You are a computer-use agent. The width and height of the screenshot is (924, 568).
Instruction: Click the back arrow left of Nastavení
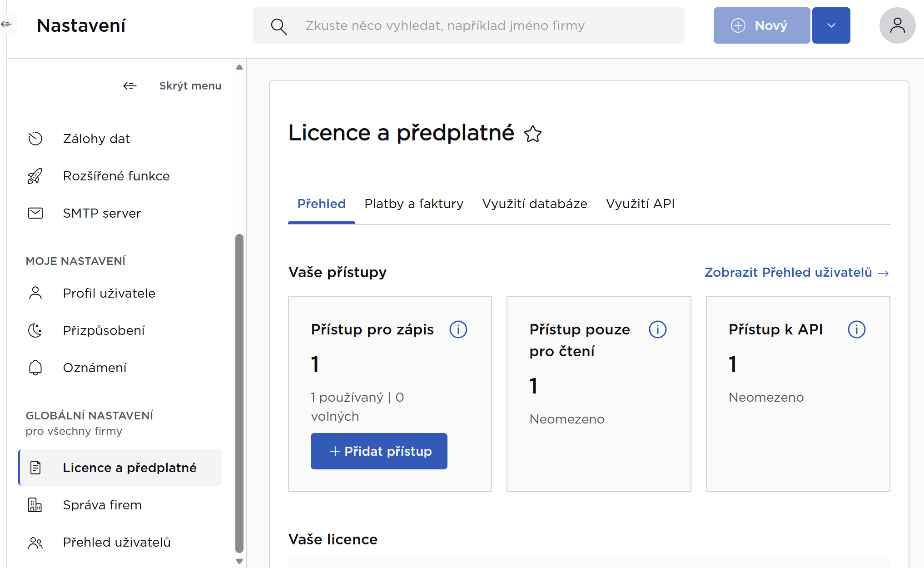pos(6,24)
